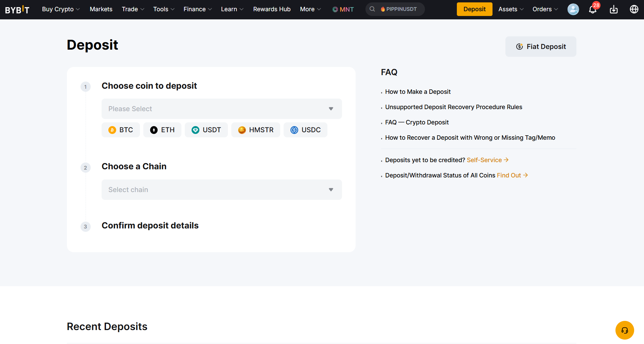
Task: Open the language and region globe icon
Action: pyautogui.click(x=634, y=9)
